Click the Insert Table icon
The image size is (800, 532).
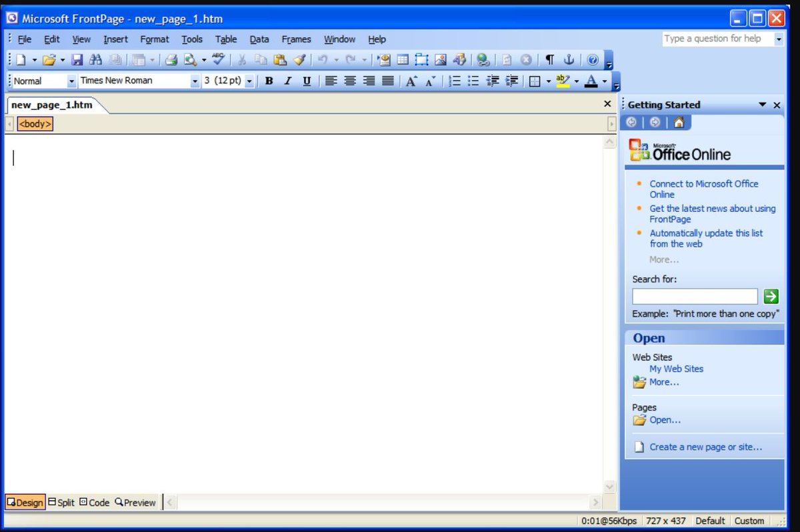pos(403,60)
